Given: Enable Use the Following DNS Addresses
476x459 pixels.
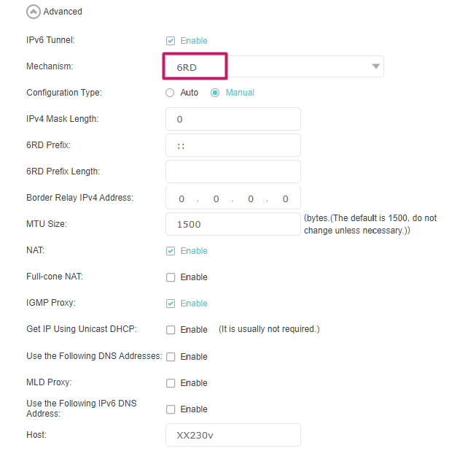Looking at the screenshot, I should 171,357.
